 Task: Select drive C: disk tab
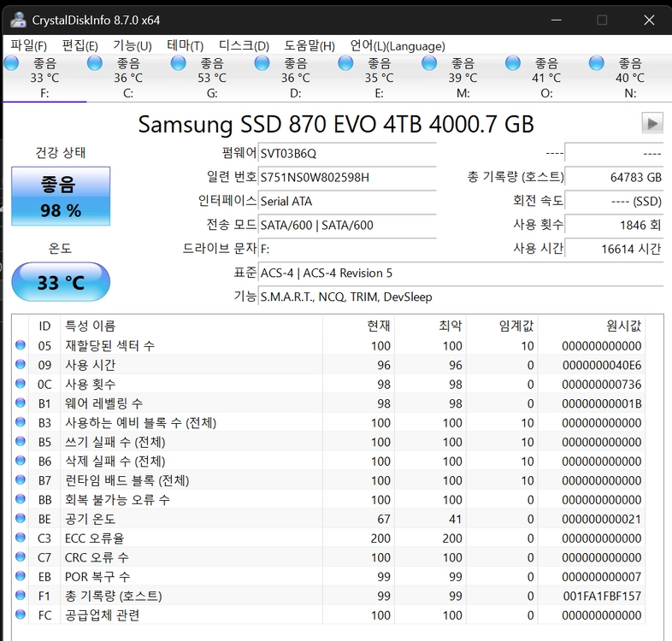[x=128, y=78]
